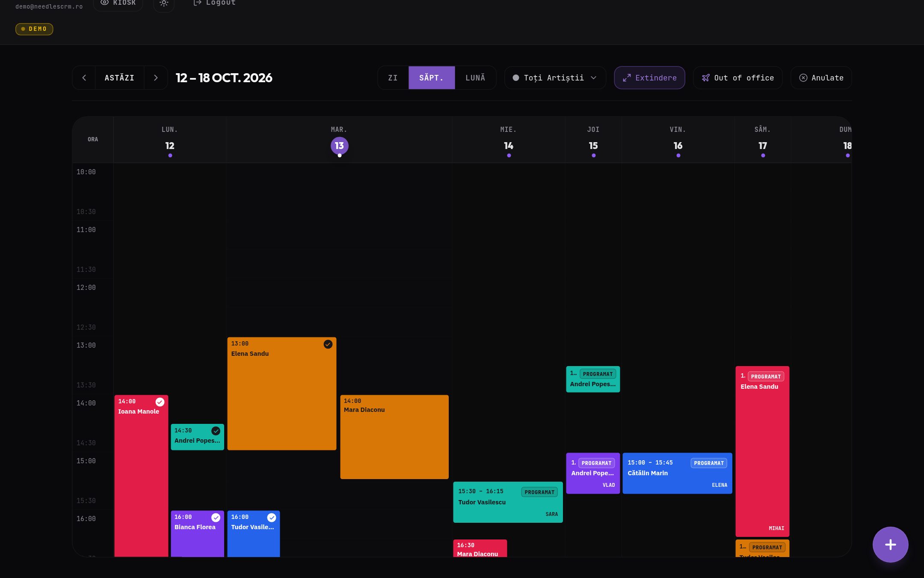Screen dimensions: 924x578
Task: Select Friday 16 column header
Action: tap(678, 140)
